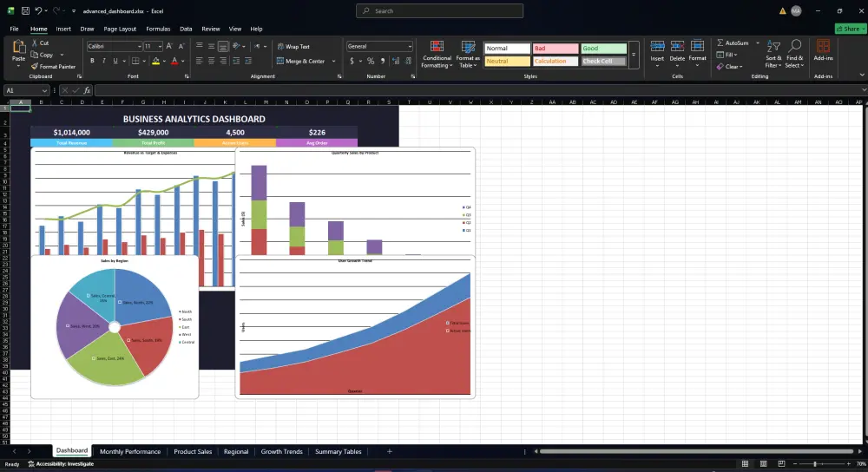Open the Calibri font name dropdown

pos(139,47)
